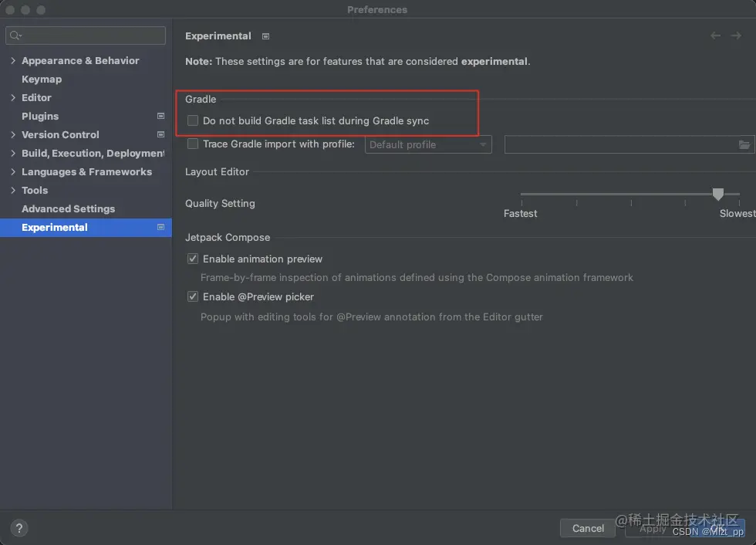Expand the Tools section

pos(13,191)
